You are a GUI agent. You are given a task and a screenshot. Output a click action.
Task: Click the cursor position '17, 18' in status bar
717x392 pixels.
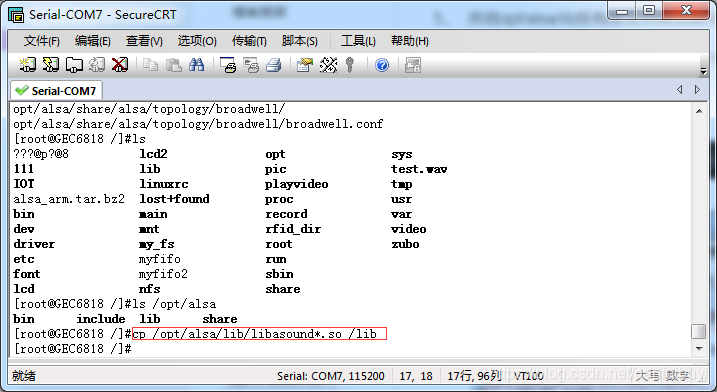tap(416, 376)
